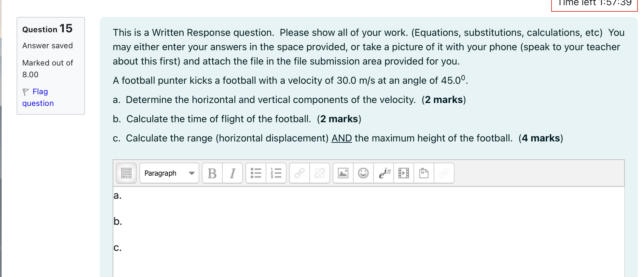Screen dimensions: 644x277
Task: Toggle bold formatting
Action: click(x=212, y=173)
